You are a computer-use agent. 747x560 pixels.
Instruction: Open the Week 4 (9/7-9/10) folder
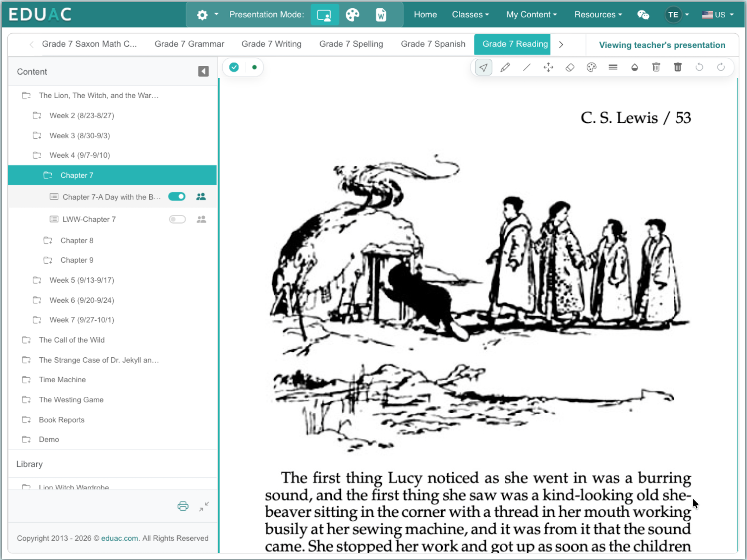(x=79, y=155)
